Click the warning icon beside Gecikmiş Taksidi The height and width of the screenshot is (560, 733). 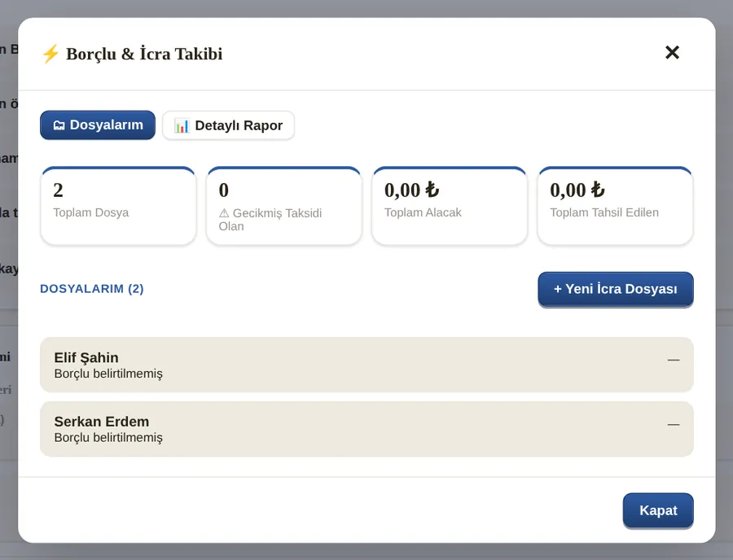point(224,213)
